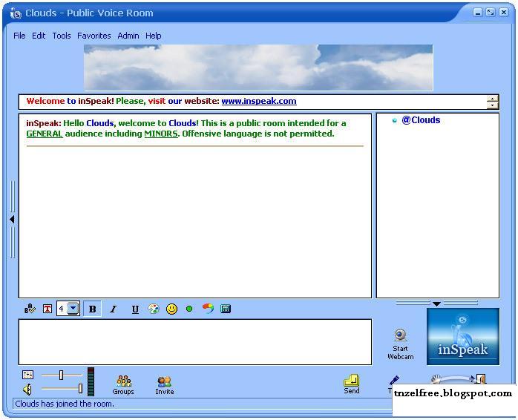This screenshot has width=518, height=420.
Task: Maximize the Clouds voice room window
Action: (x=491, y=13)
